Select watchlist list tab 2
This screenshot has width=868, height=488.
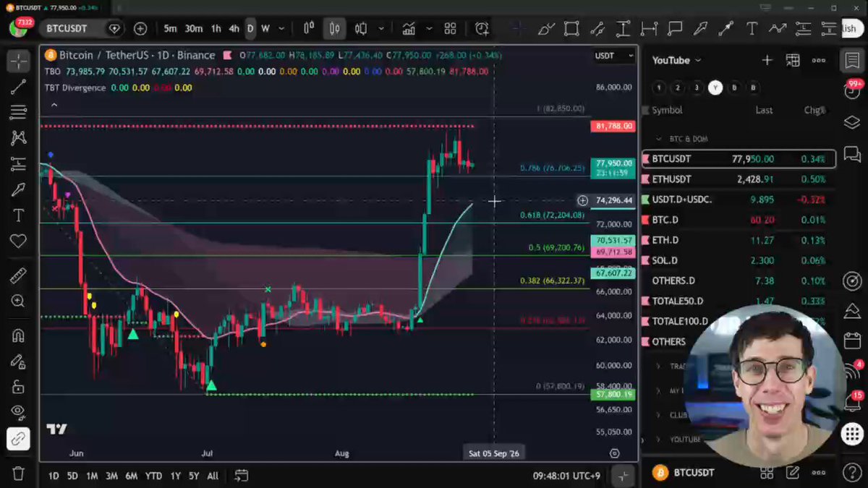(x=678, y=87)
